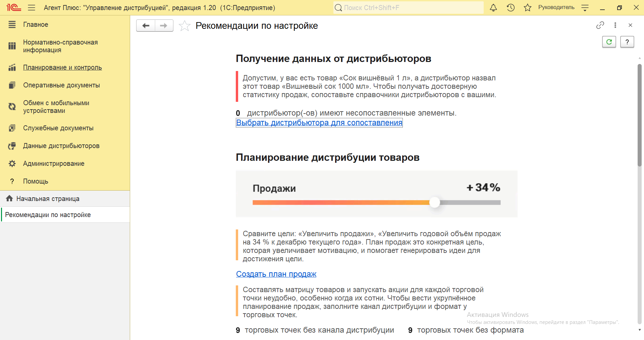The width and height of the screenshot is (644, 340).
Task: Click the scrollbar down arrow
Action: point(639,330)
